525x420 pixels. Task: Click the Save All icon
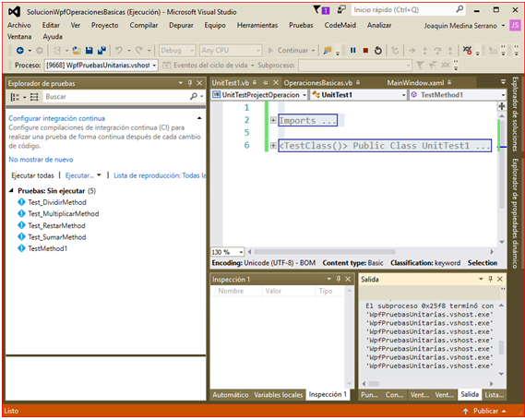pyautogui.click(x=101, y=51)
